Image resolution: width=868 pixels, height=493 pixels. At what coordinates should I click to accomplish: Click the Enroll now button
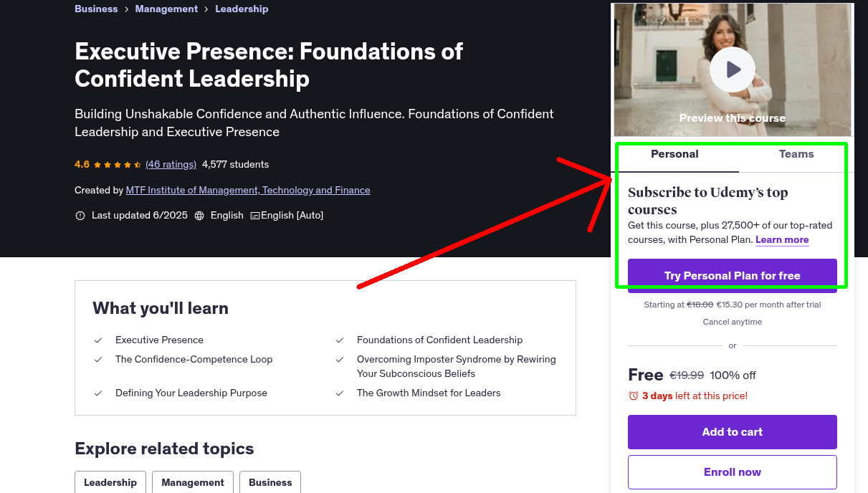[733, 472]
